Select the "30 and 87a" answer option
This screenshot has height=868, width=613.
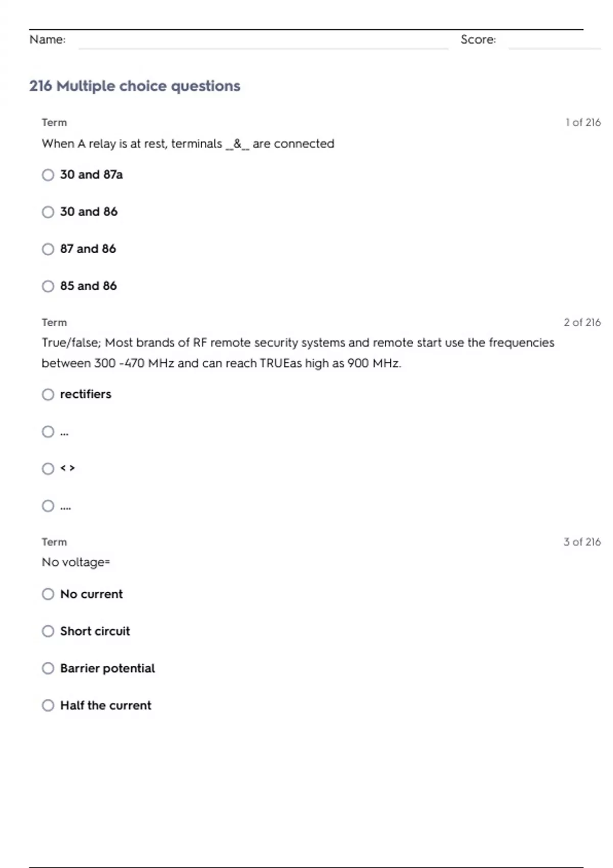tap(48, 175)
